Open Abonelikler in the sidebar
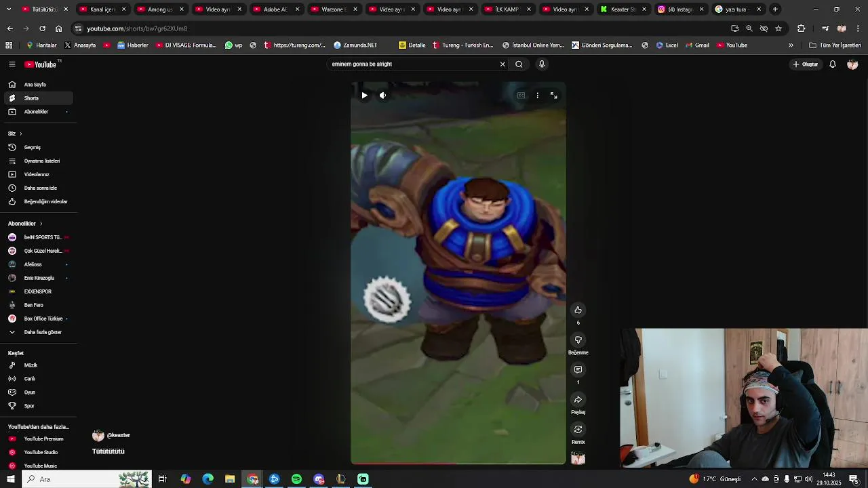The width and height of the screenshot is (868, 488). 38,112
